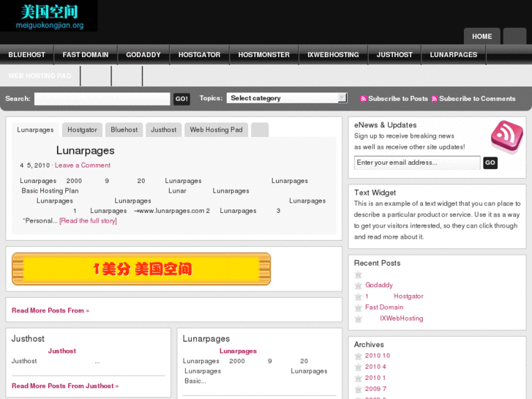Click the search text field
The height and width of the screenshot is (399, 532).
click(x=102, y=99)
